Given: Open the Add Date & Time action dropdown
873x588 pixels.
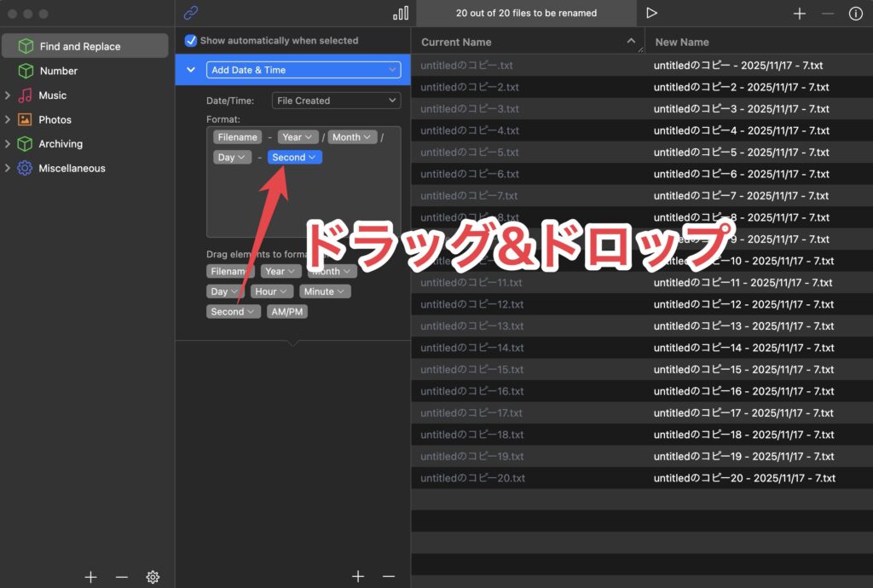Looking at the screenshot, I should point(303,70).
